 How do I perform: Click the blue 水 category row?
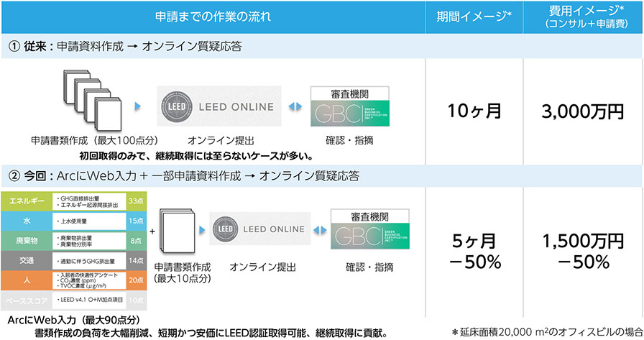tap(74, 221)
